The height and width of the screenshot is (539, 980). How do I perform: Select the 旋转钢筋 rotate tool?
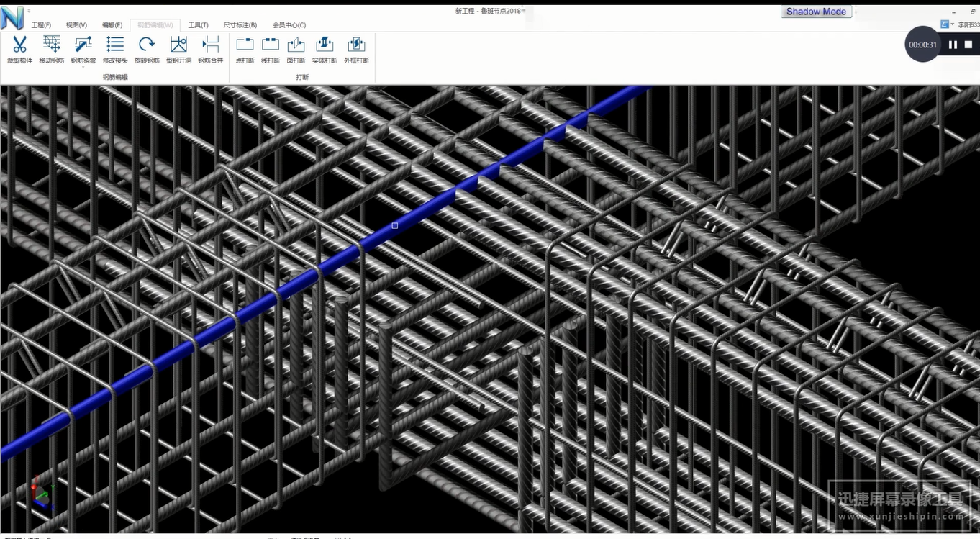pos(147,50)
